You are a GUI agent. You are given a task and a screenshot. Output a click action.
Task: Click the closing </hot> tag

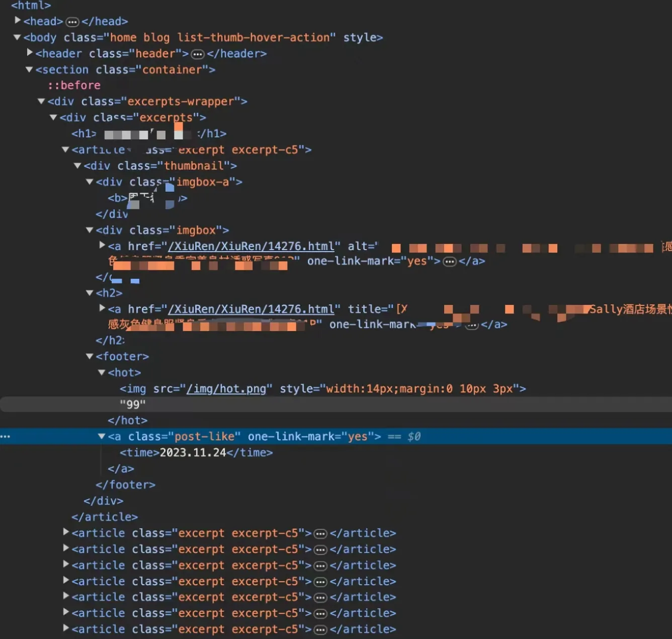click(x=128, y=420)
